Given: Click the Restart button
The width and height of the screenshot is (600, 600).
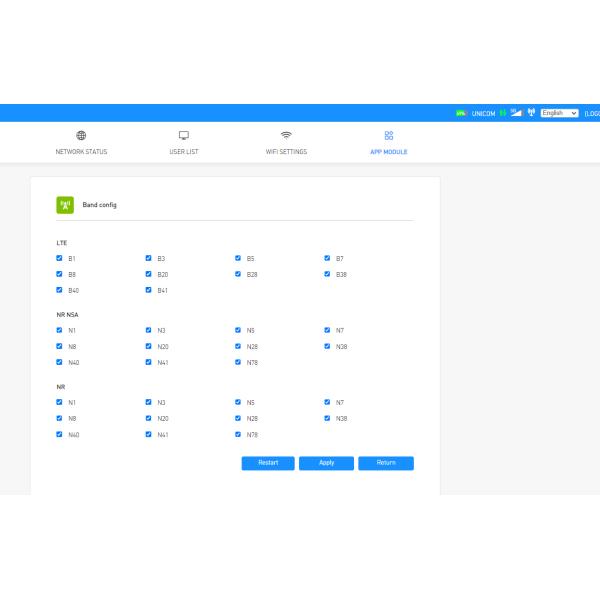Looking at the screenshot, I should coord(268,463).
